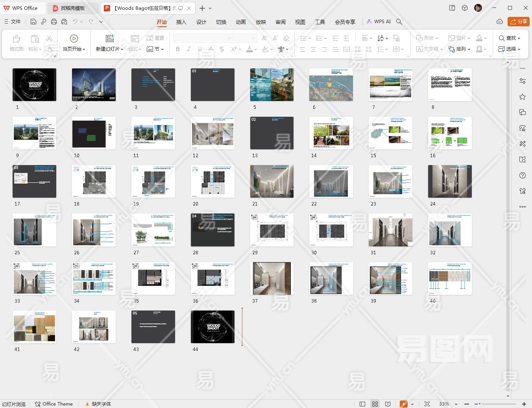Click the Format Painter (格式刷) tool
This screenshot has height=408, width=532.
tap(17, 43)
